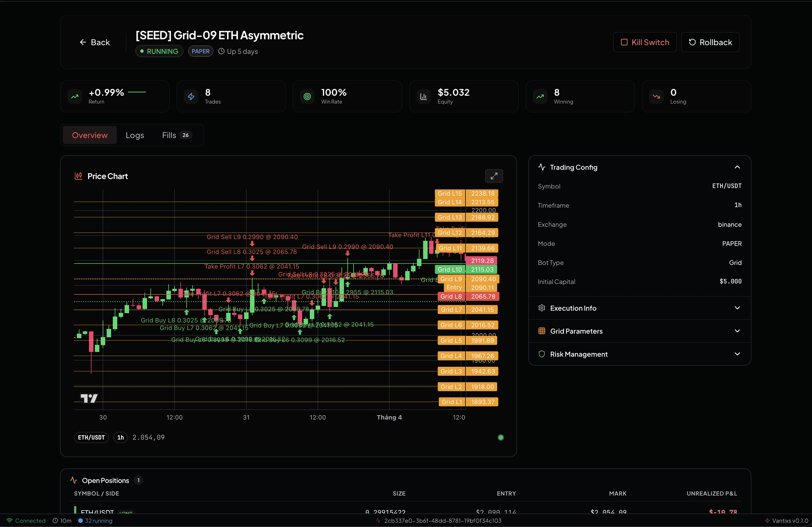Click the Rollback button
The height and width of the screenshot is (527, 812).
tap(710, 42)
